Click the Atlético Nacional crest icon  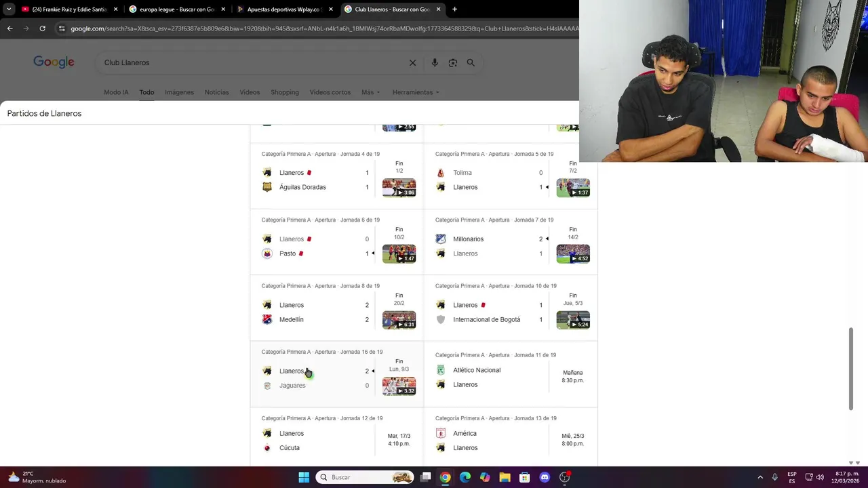(x=441, y=370)
